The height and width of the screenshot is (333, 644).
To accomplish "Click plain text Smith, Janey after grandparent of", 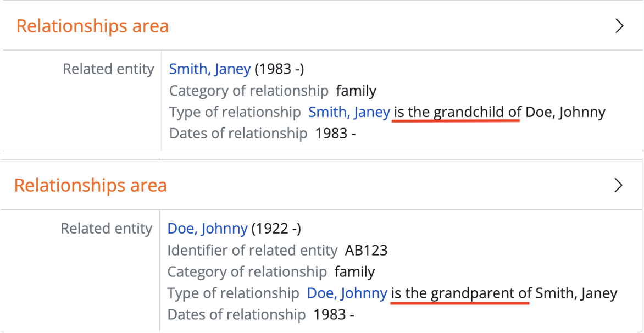I will [576, 293].
